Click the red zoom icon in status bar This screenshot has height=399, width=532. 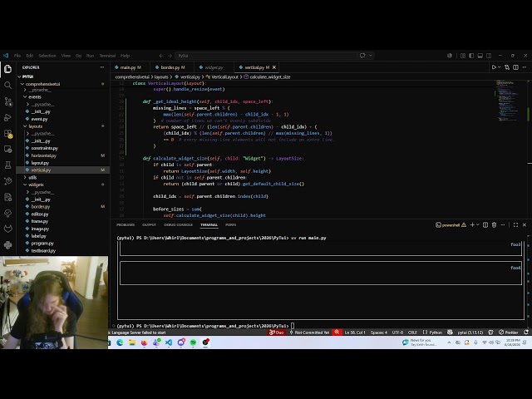click(337, 332)
